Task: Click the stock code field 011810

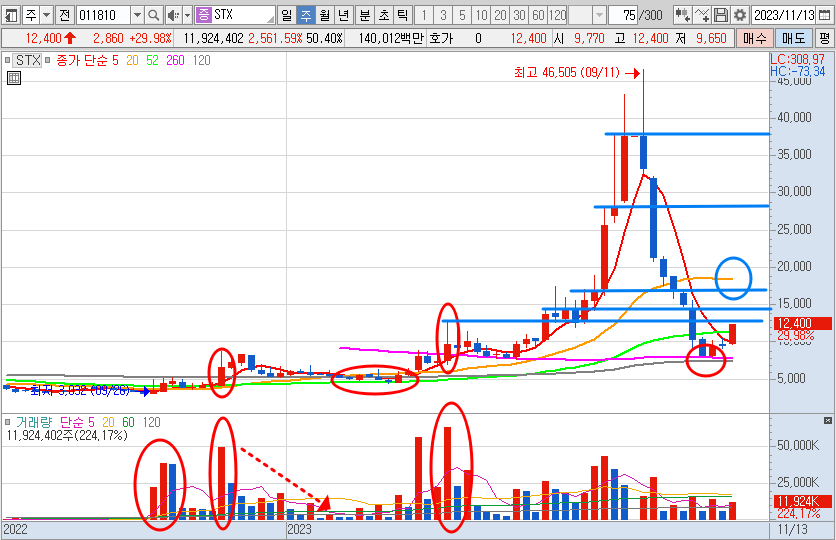Action: click(103, 15)
